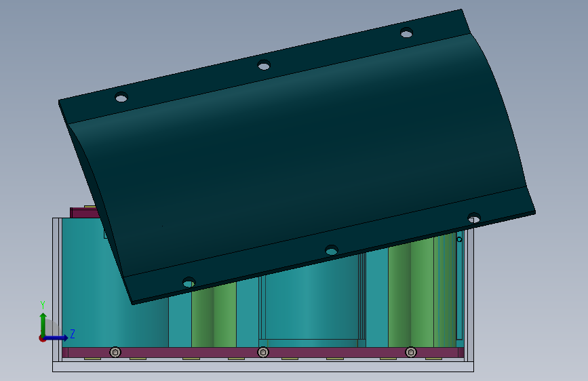Select the red origin sphere of the triad
The height and width of the screenshot is (381, 588).
point(42,338)
